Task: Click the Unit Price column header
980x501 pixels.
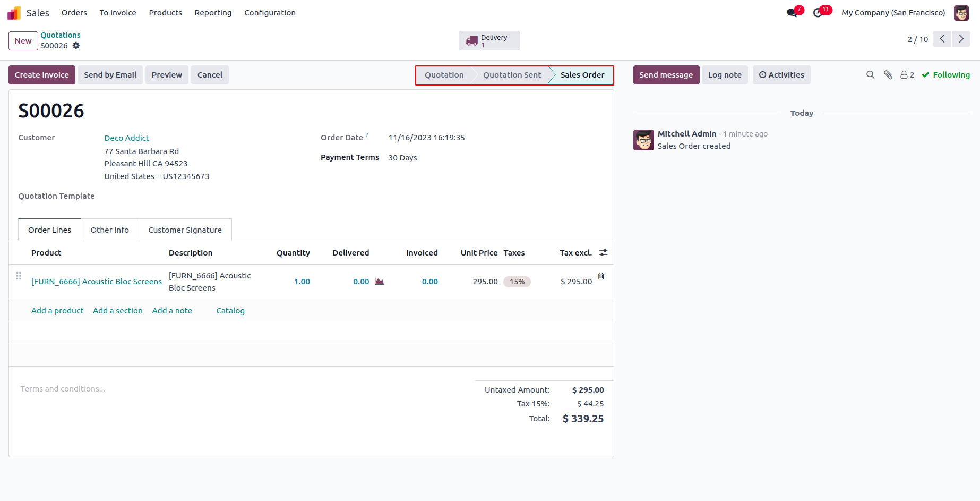Action: (x=479, y=253)
